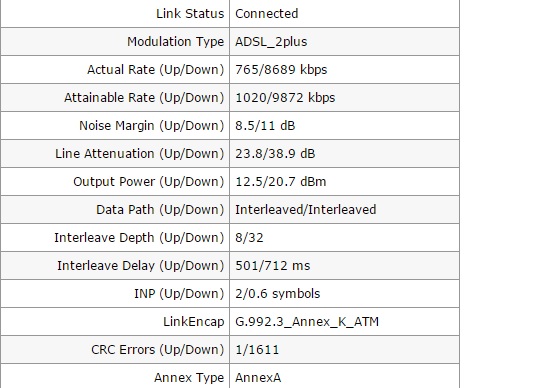
Task: Click the Attainable Rate (Up/Down) label
Action: pos(144,98)
